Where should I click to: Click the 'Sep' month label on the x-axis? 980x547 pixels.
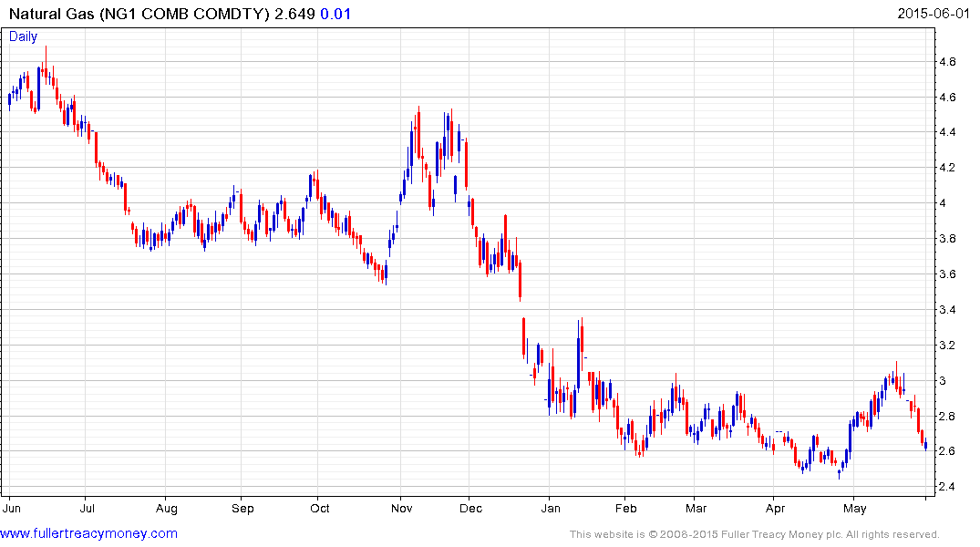click(242, 508)
